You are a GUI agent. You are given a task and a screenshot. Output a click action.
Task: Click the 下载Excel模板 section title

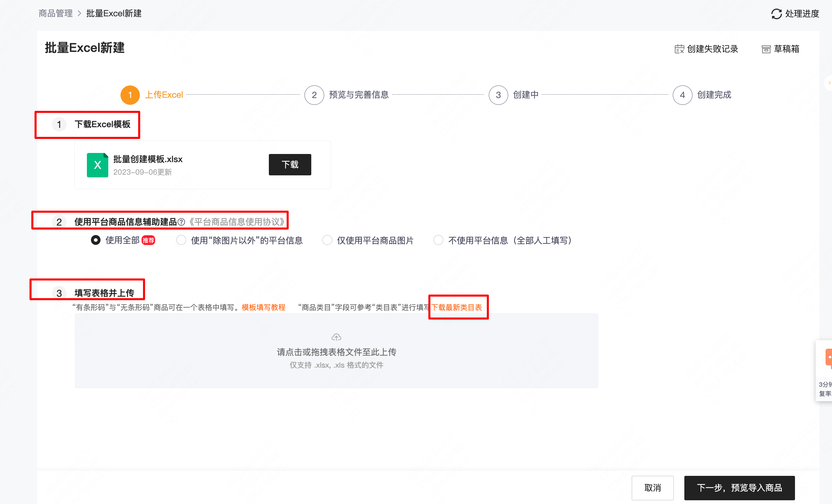click(x=103, y=124)
